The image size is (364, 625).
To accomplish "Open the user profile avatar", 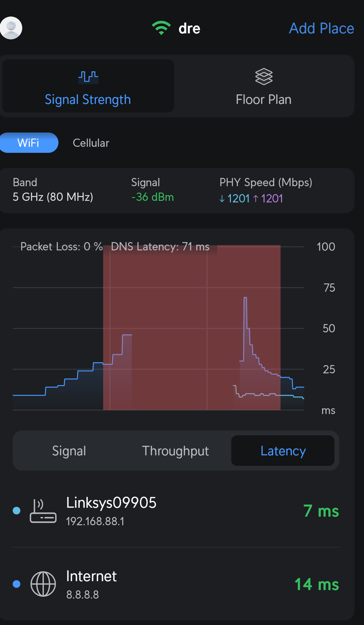I will 11,28.
